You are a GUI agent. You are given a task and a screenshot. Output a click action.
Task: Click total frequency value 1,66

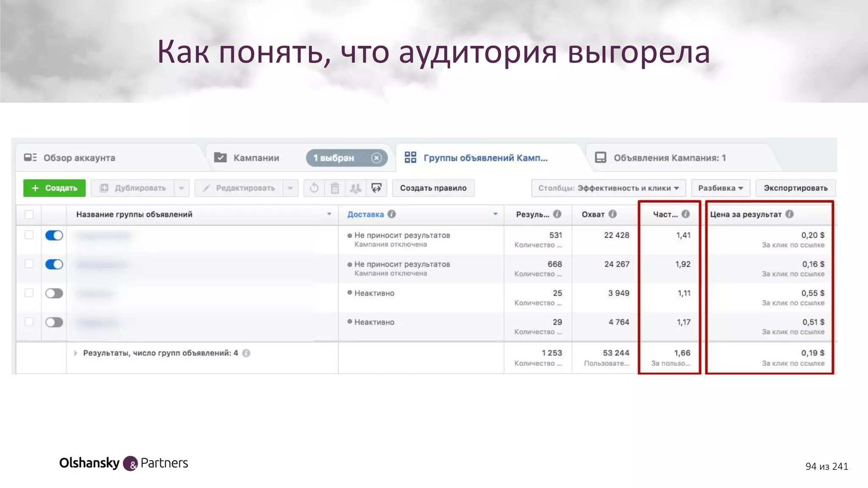(x=682, y=353)
